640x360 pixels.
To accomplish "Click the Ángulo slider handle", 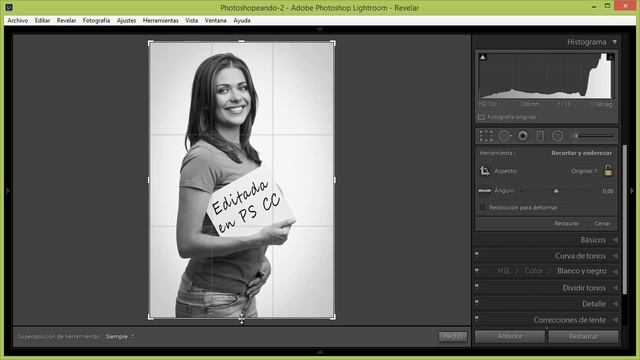I will (x=556, y=191).
